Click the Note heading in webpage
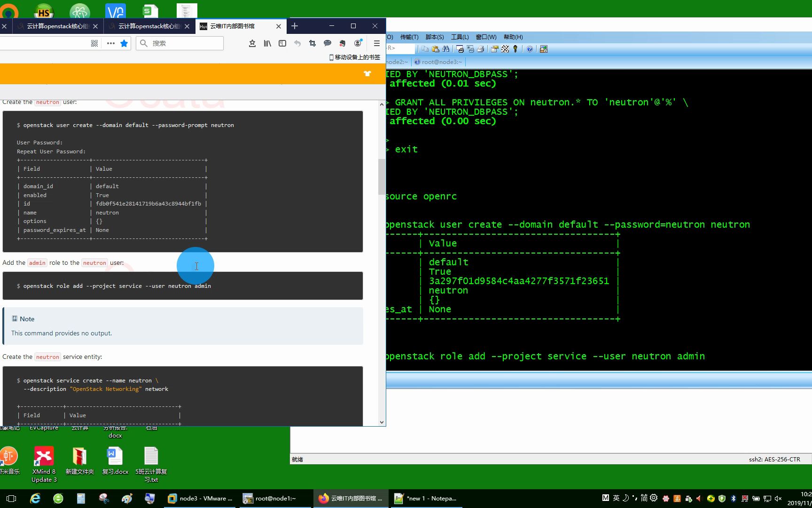The height and width of the screenshot is (508, 812). (27, 319)
